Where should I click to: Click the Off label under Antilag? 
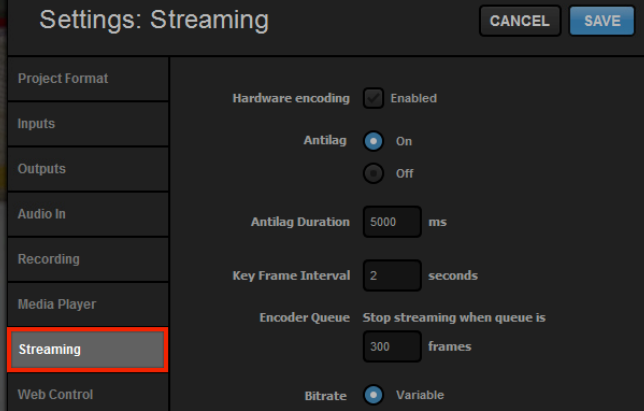405,173
